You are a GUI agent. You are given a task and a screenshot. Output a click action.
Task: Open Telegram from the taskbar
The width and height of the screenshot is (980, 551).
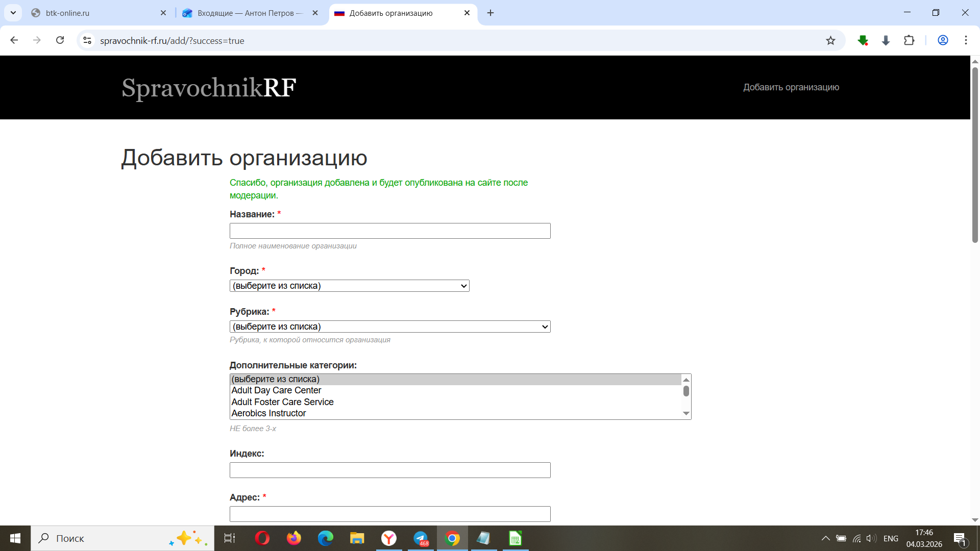coord(421,538)
